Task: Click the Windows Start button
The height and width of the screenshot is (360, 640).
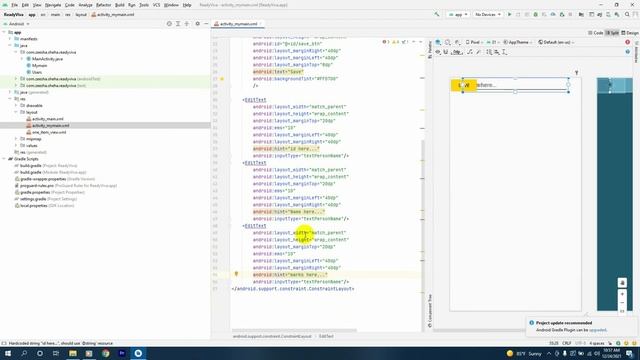Action: click(8, 353)
